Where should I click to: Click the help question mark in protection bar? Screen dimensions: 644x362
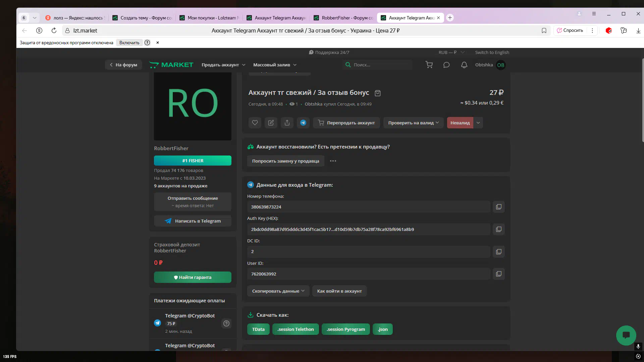(x=147, y=43)
